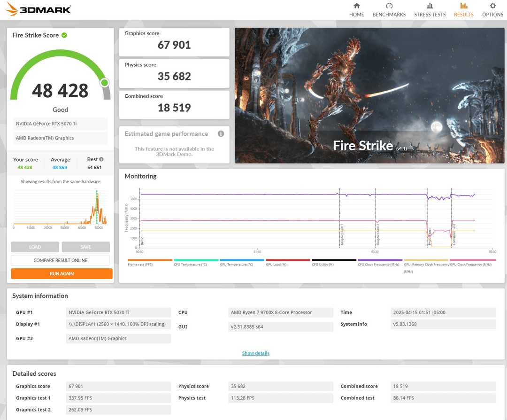Click Graphics test 1 value 337.95 FPS
This screenshot has height=420, width=507.
tap(118, 398)
